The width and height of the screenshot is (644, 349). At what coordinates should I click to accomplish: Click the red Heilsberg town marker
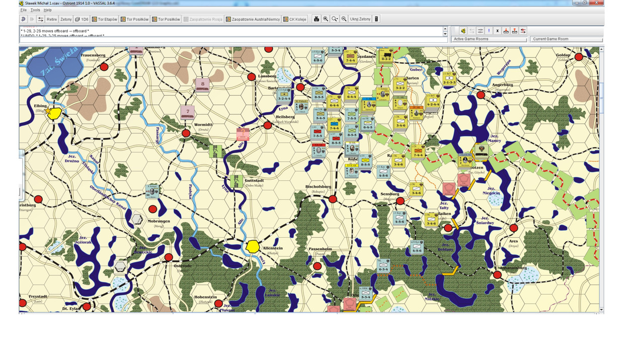click(268, 125)
